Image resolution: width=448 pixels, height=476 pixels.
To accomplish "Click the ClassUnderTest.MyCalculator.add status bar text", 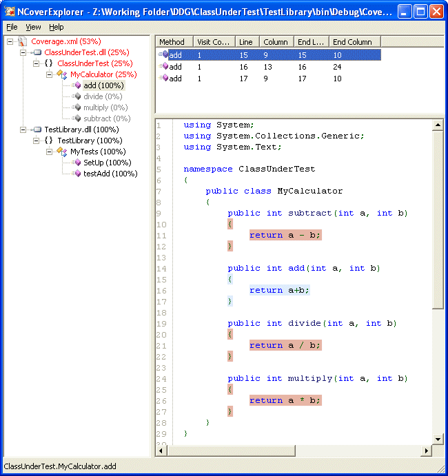I will click(x=60, y=466).
